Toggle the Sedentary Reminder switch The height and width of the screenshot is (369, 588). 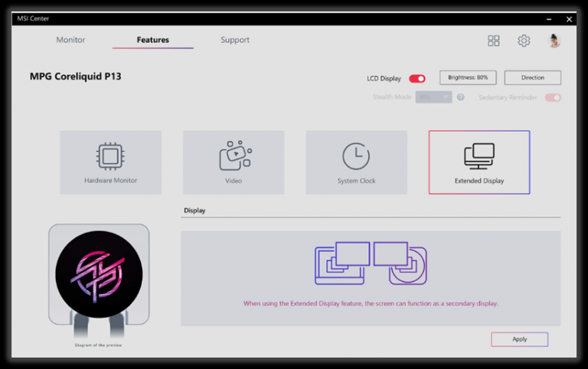[553, 97]
